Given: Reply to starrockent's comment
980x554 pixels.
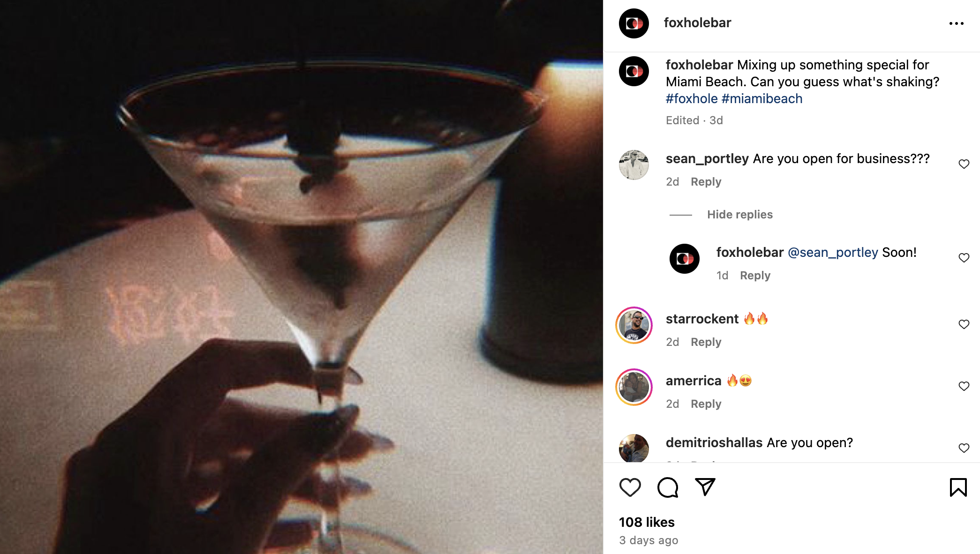Looking at the screenshot, I should tap(706, 342).
